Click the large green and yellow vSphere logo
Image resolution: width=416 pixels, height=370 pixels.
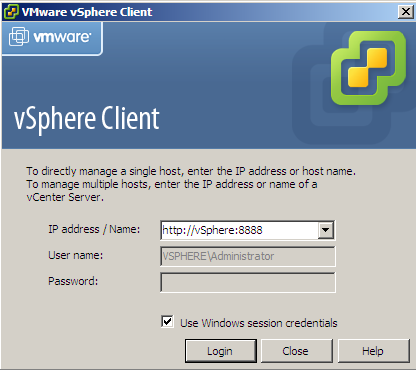(368, 67)
